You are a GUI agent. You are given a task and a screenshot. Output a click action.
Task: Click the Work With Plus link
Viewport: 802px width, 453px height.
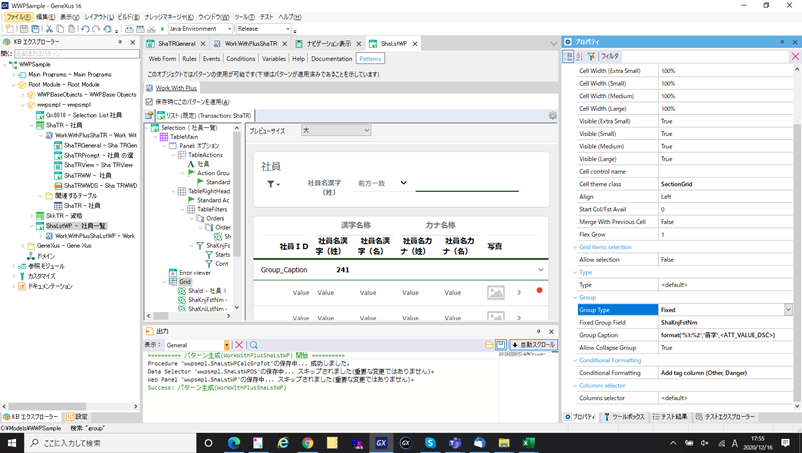point(176,88)
